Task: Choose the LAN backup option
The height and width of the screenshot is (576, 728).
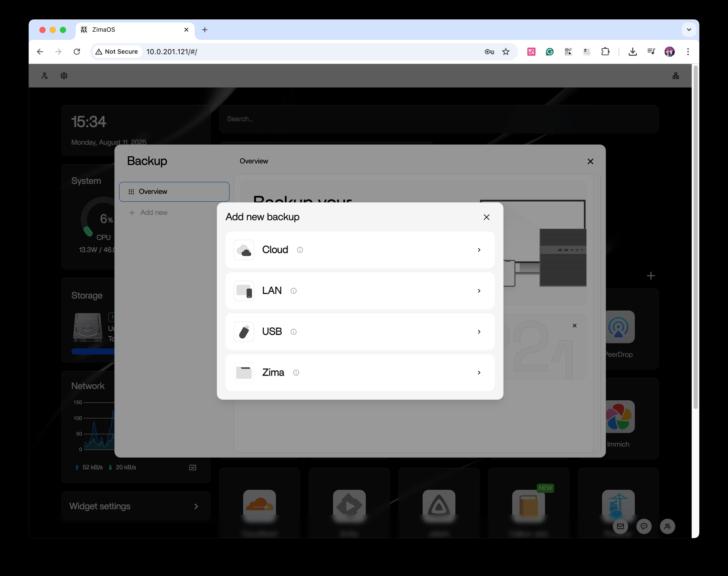Action: [360, 291]
